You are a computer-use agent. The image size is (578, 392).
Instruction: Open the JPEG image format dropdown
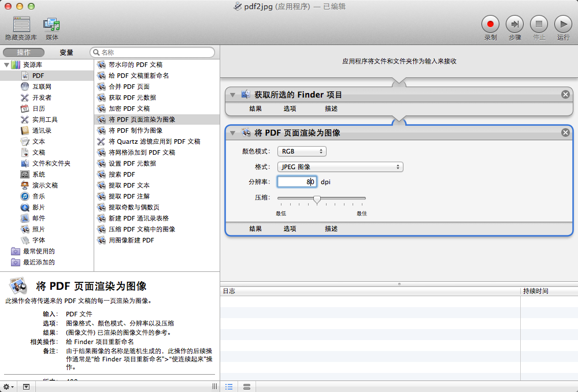[x=340, y=167]
